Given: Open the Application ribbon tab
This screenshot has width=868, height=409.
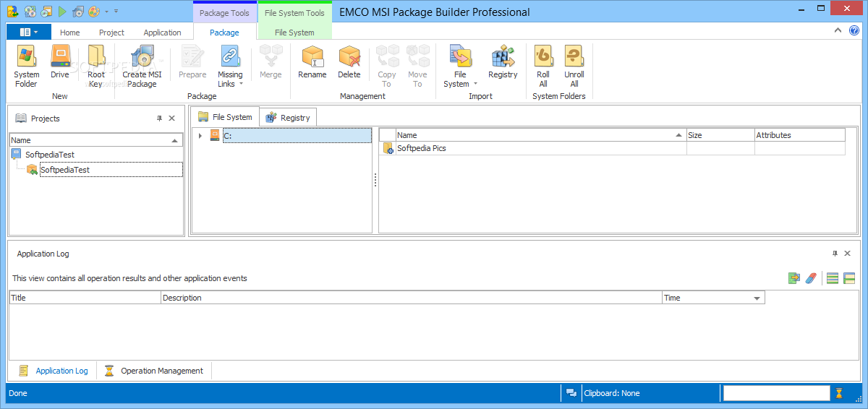Looking at the screenshot, I should tap(162, 33).
